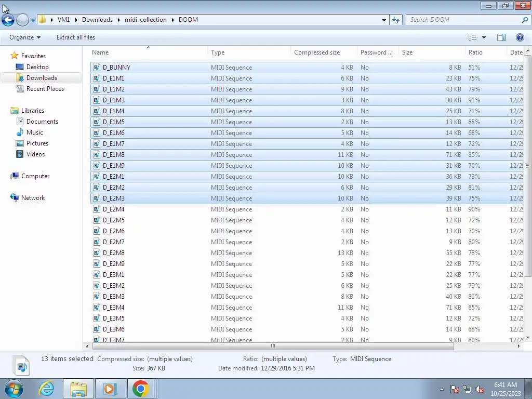Toggle the preview pane button

pyautogui.click(x=501, y=37)
